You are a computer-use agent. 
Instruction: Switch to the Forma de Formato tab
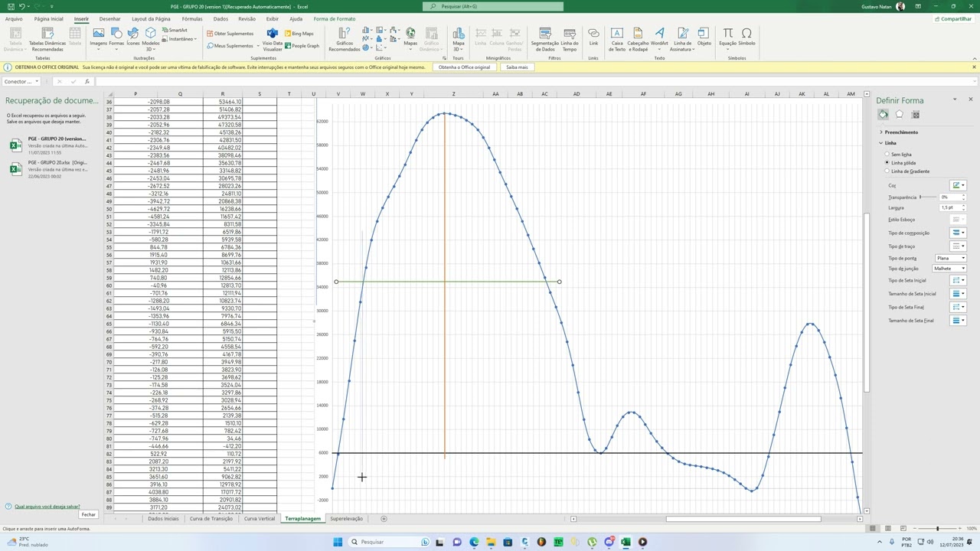point(335,18)
